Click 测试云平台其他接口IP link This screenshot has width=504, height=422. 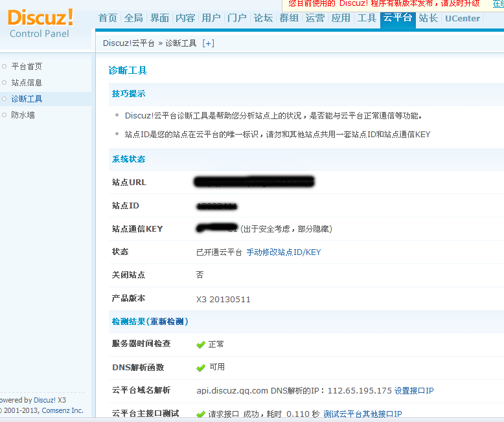[363, 414]
